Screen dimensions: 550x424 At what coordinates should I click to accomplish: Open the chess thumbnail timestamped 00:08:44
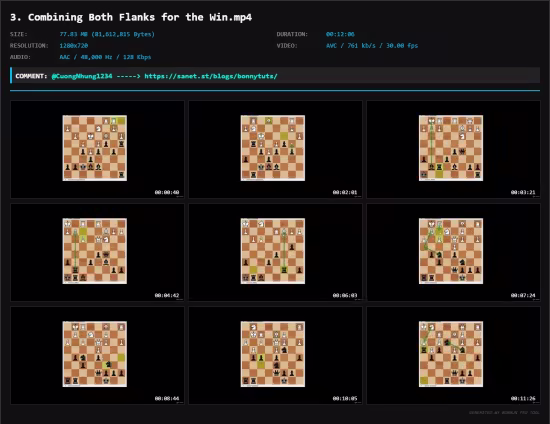click(97, 356)
